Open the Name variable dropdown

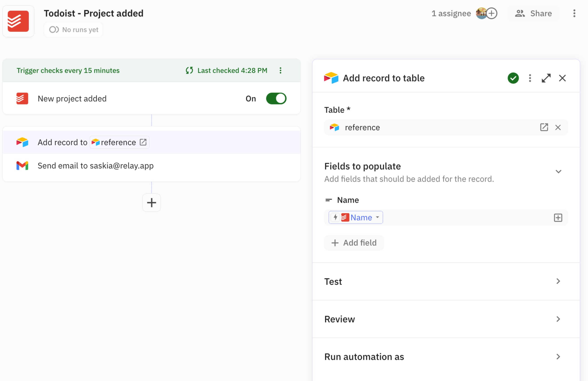pyautogui.click(x=378, y=218)
